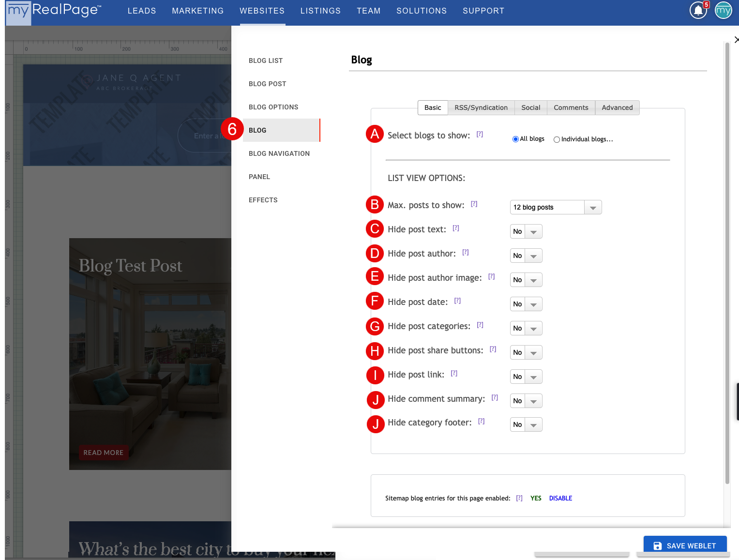Select BLOG OPTIONS in the sidebar
Screen dimensions: 739x560
(x=273, y=107)
